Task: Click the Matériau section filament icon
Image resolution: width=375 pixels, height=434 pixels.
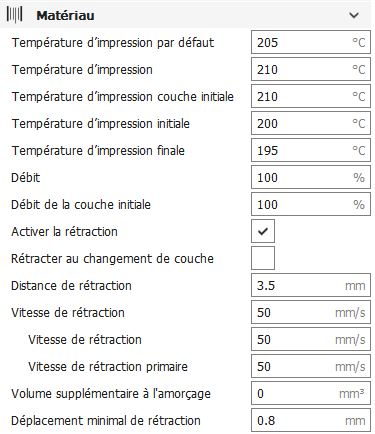Action: coord(14,15)
